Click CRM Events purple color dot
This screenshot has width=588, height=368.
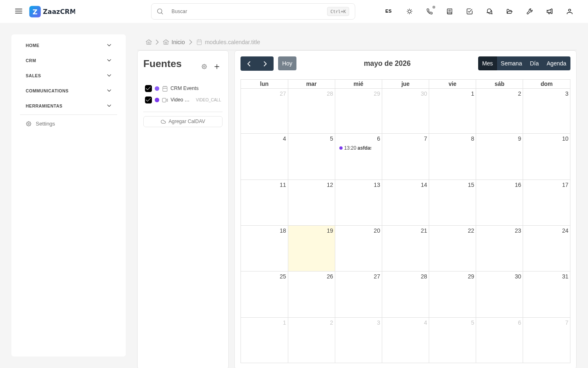(157, 88)
